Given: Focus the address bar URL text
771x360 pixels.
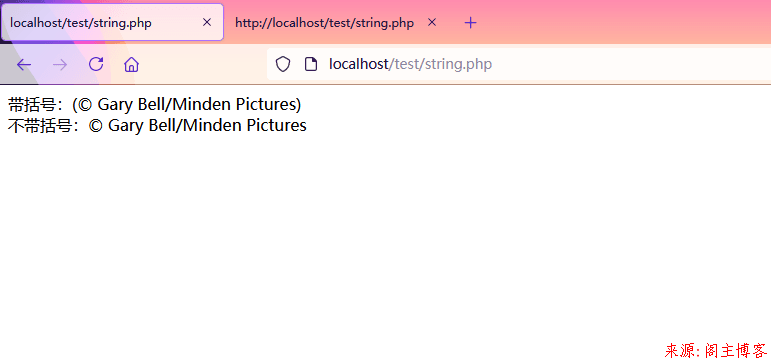Looking at the screenshot, I should [411, 64].
